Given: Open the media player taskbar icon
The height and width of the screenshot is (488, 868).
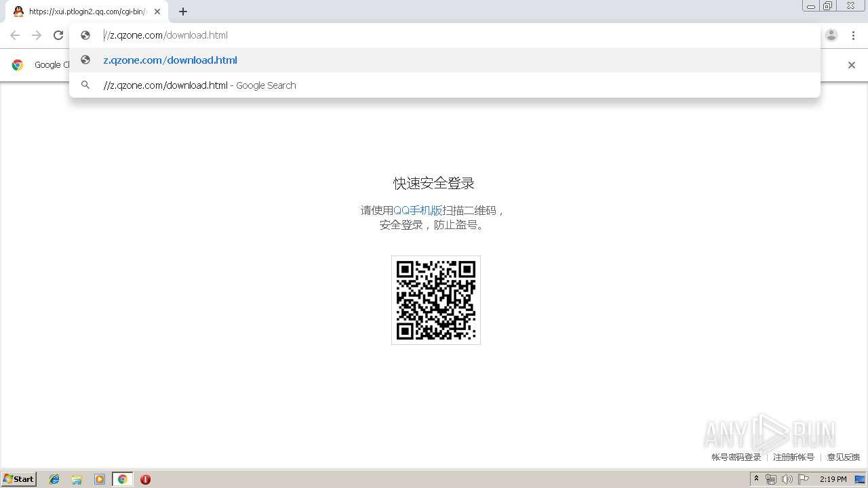Looking at the screenshot, I should click(x=100, y=479).
